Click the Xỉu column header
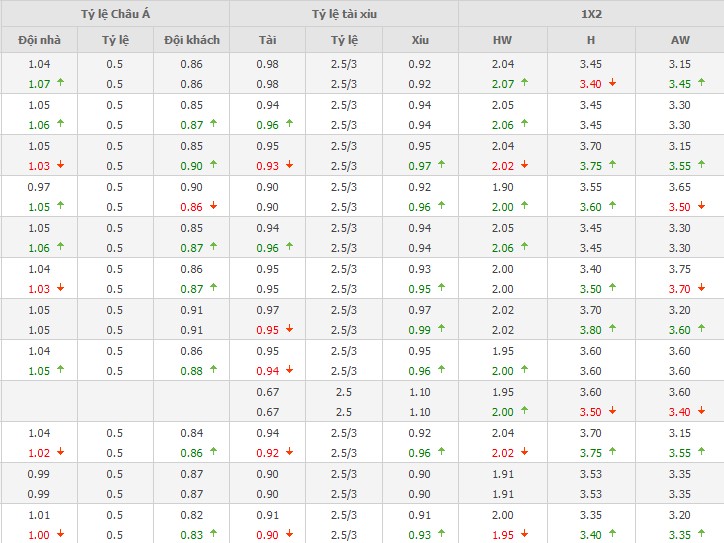Viewport: 724px width, 543px height. pyautogui.click(x=420, y=40)
